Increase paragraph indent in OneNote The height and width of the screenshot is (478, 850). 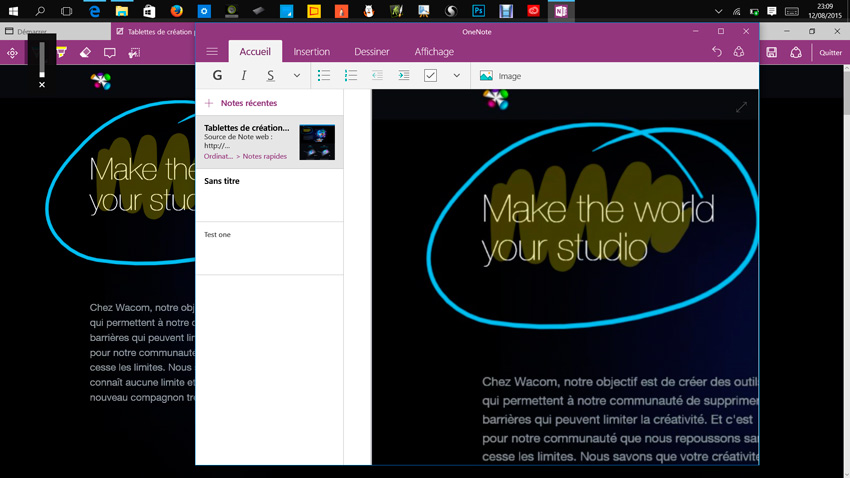tap(404, 75)
